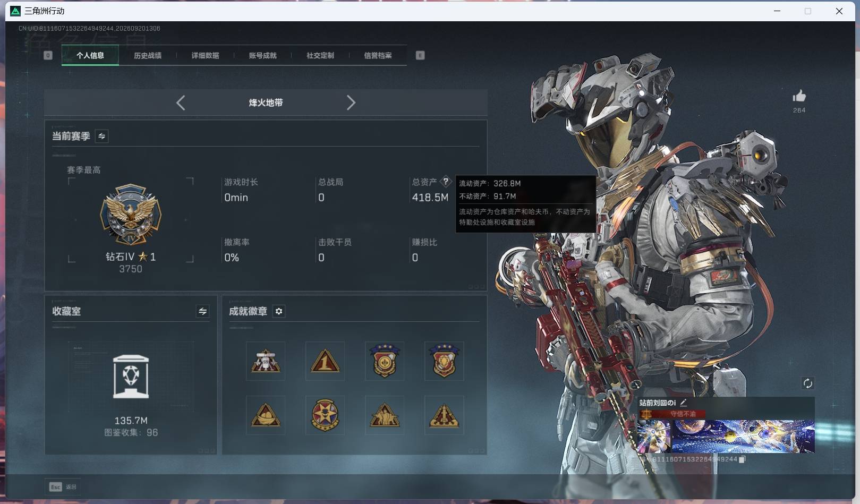Click the collection value 135.7M
Viewport: 860px width, 504px height.
coord(131,421)
